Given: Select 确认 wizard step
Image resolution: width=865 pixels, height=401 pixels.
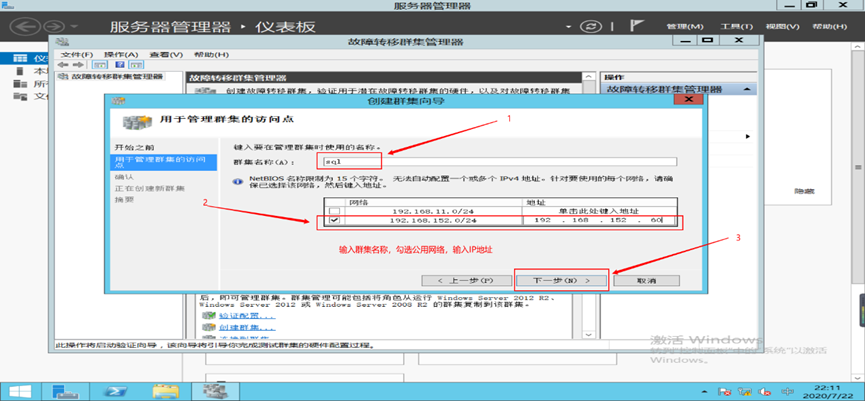Looking at the screenshot, I should pos(124,177).
